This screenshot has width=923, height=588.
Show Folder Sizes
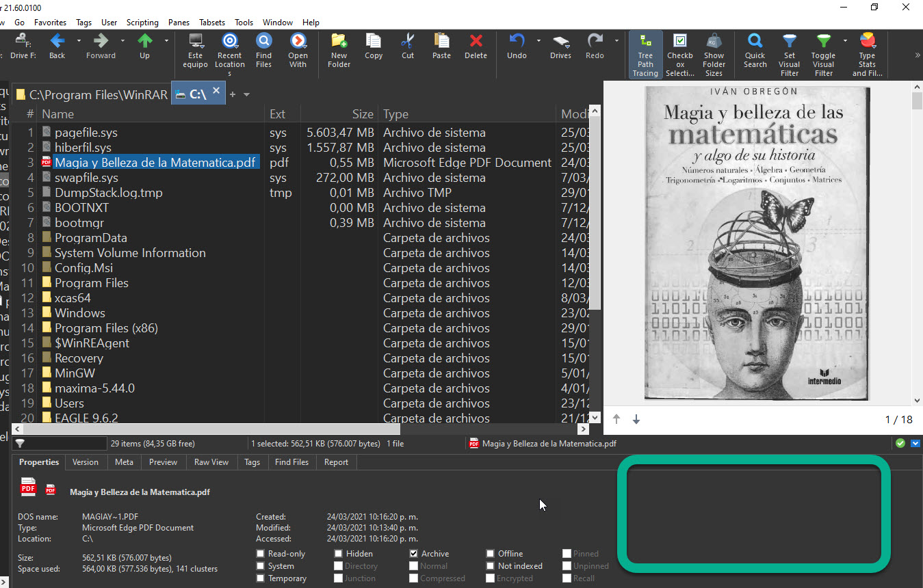tap(714, 55)
